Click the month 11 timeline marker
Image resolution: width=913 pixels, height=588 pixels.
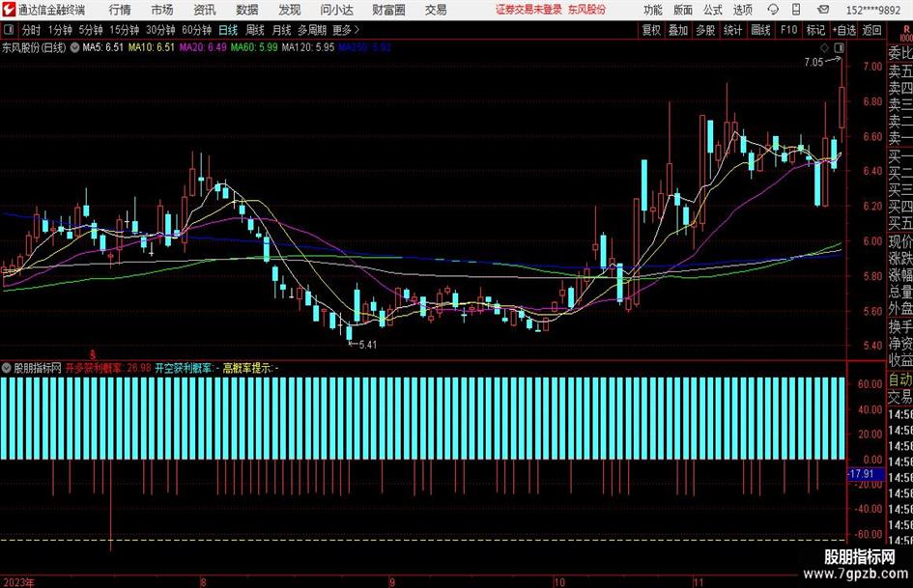699,582
